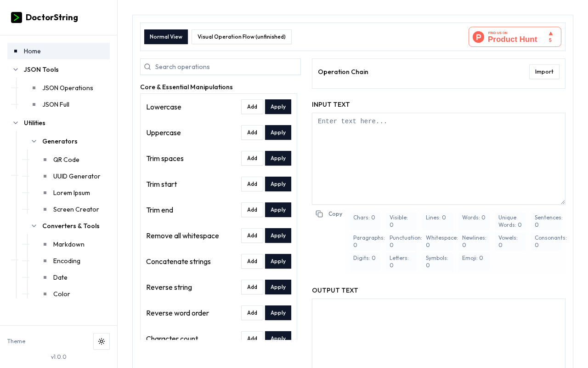Click the copy icon below the input text
The height and width of the screenshot is (368, 588).
click(319, 214)
